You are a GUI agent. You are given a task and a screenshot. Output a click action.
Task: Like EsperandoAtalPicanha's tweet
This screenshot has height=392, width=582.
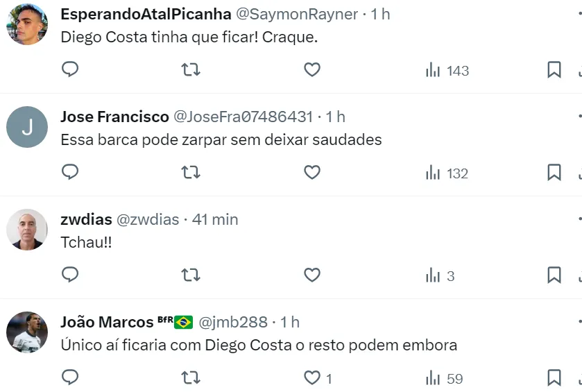[x=312, y=69]
